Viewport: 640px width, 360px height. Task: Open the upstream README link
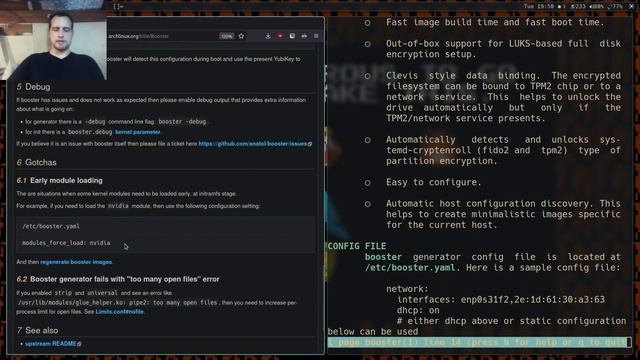(x=53, y=344)
